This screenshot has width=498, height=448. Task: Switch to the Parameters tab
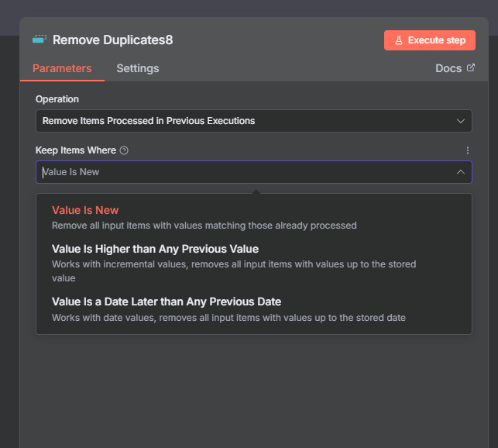(x=62, y=68)
